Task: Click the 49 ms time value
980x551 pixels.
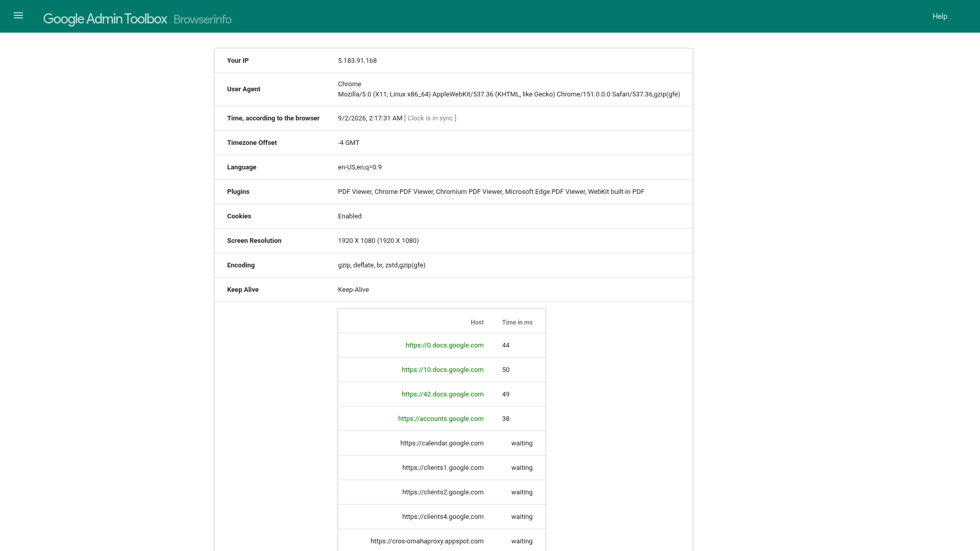Action: (x=506, y=394)
